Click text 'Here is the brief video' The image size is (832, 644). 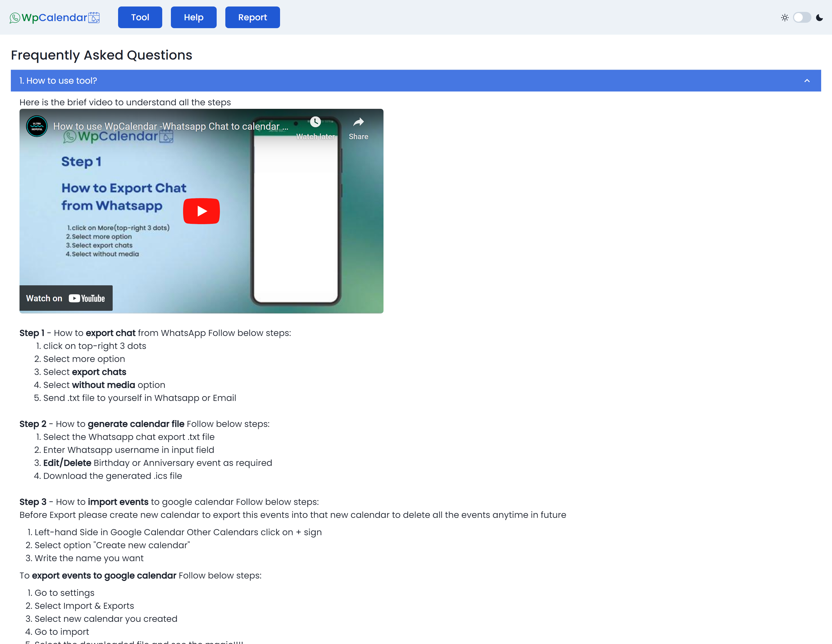125,102
